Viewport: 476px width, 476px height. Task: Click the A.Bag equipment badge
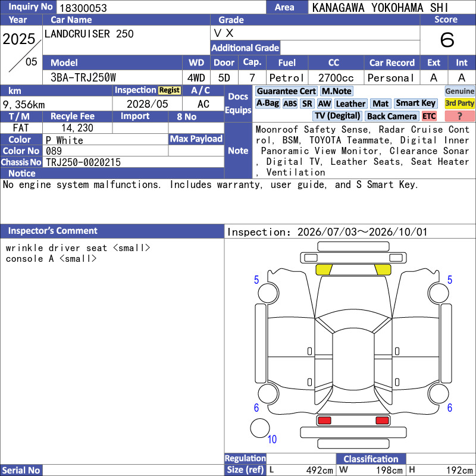[267, 104]
